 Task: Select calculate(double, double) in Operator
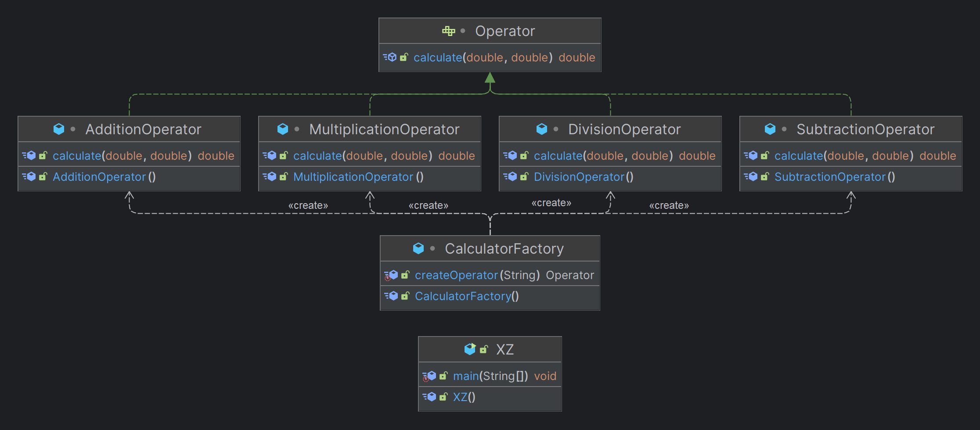pyautogui.click(x=483, y=57)
